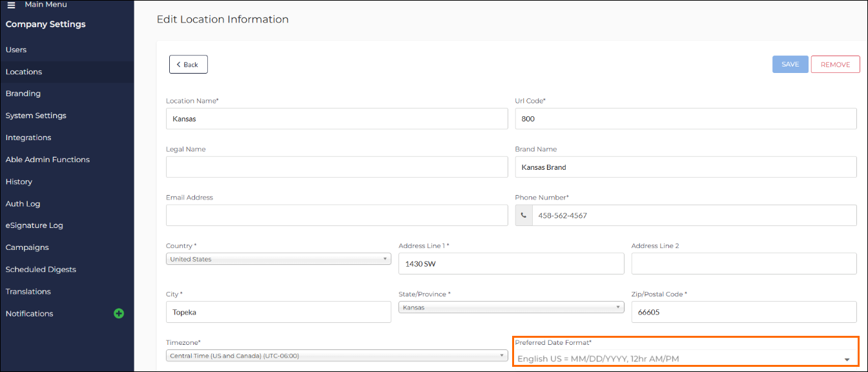868x372 pixels.
Task: Click the Back button with chevron arrow
Action: coord(189,65)
